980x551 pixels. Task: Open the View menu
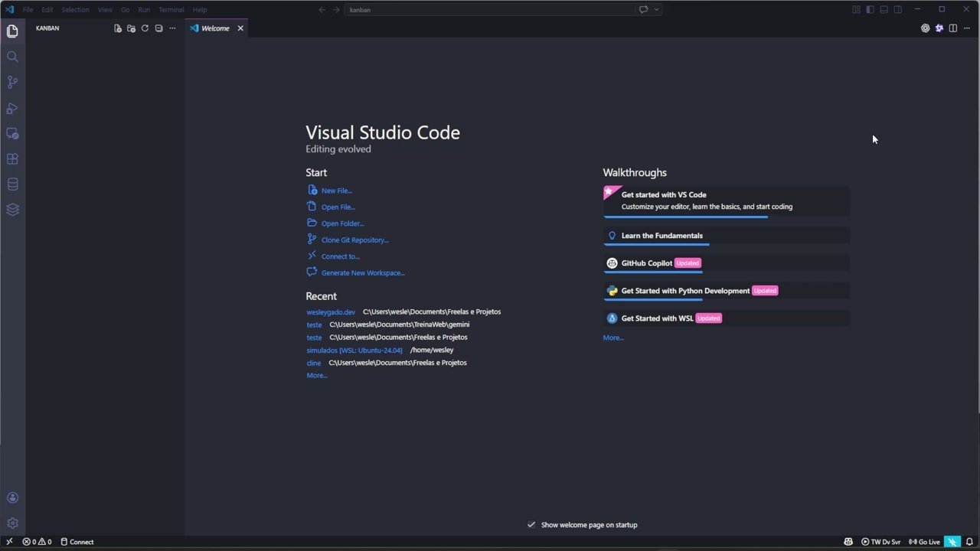click(105, 10)
